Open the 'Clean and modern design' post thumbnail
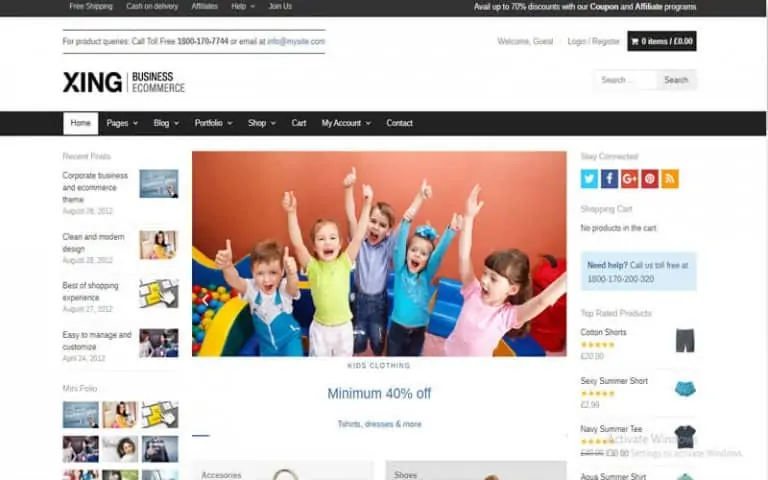This screenshot has width=768, height=480. [158, 244]
